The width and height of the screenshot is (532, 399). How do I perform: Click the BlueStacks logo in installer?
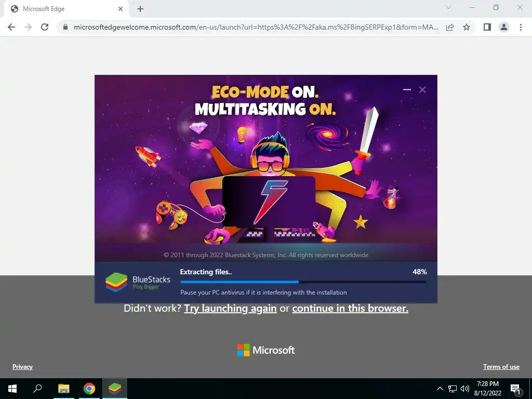[x=138, y=282]
